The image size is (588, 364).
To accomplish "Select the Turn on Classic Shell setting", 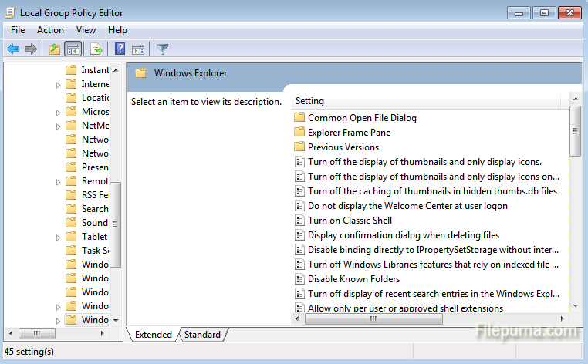I will coord(350,221).
